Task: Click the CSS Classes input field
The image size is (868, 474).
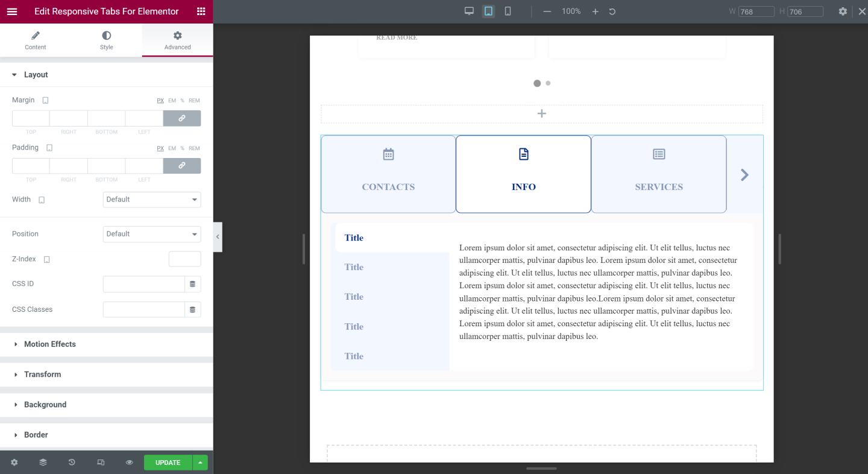Action: (x=143, y=309)
